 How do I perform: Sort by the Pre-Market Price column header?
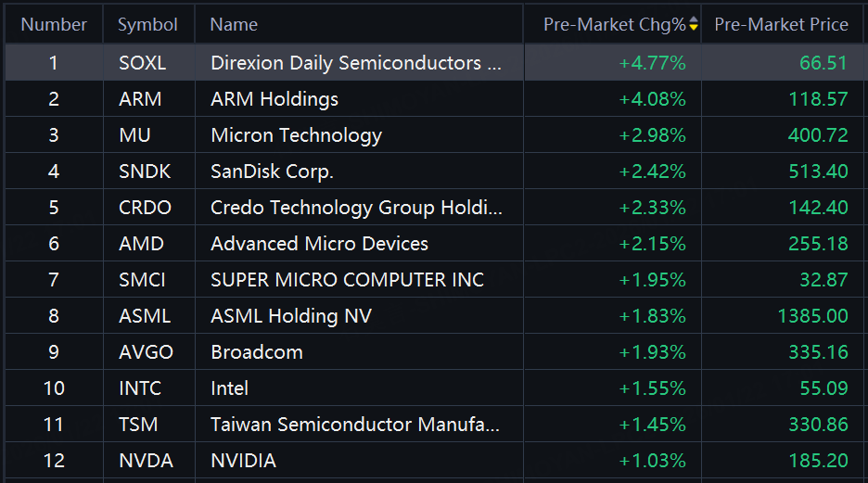[x=781, y=25]
